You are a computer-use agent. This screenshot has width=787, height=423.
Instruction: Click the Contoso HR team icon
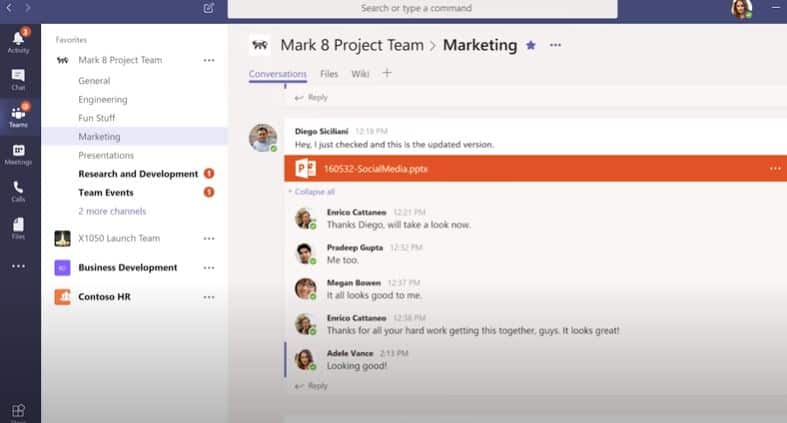point(62,297)
